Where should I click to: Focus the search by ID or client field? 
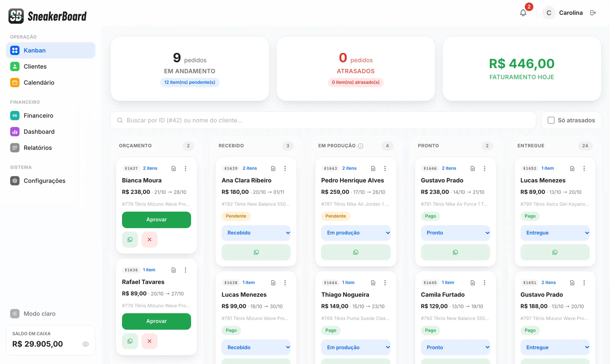tap(323, 120)
